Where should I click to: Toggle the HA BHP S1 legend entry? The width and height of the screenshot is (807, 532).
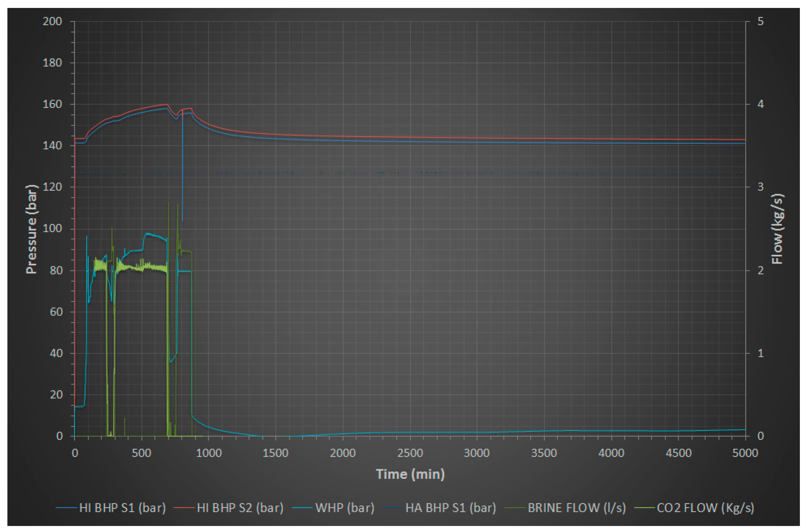[451, 508]
